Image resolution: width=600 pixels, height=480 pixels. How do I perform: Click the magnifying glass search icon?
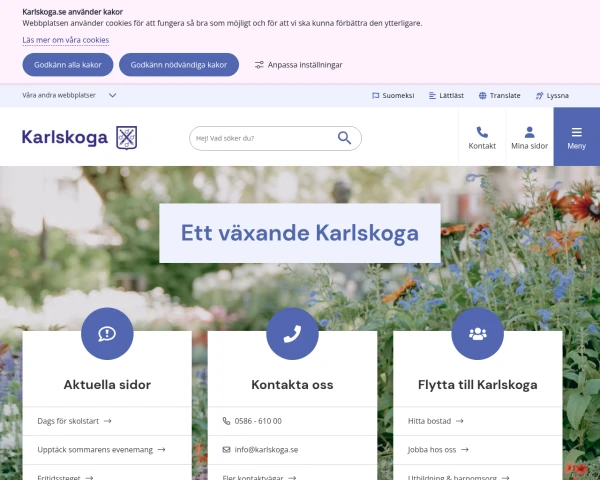344,138
